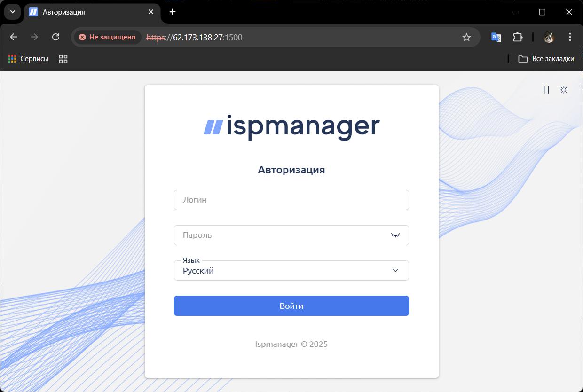The image size is (583, 392).
Task: Open the Сервисы bookmark
Action: click(x=28, y=59)
